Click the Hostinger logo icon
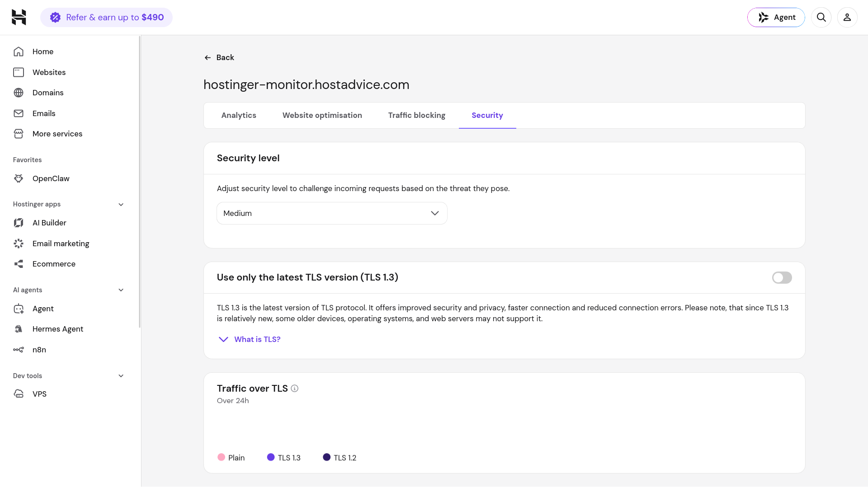 pos(19,17)
